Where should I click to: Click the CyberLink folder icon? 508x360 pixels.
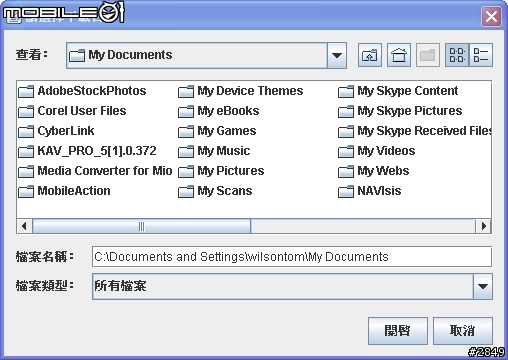point(26,131)
